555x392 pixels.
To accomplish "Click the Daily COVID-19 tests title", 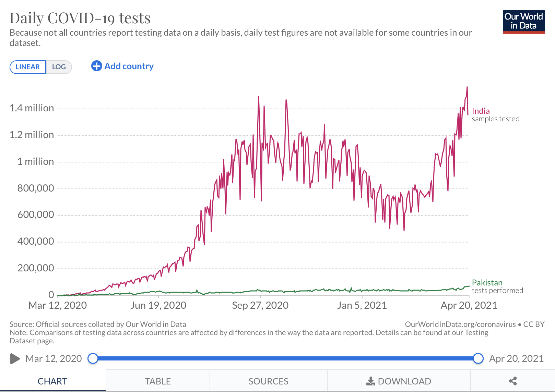I will (80, 18).
